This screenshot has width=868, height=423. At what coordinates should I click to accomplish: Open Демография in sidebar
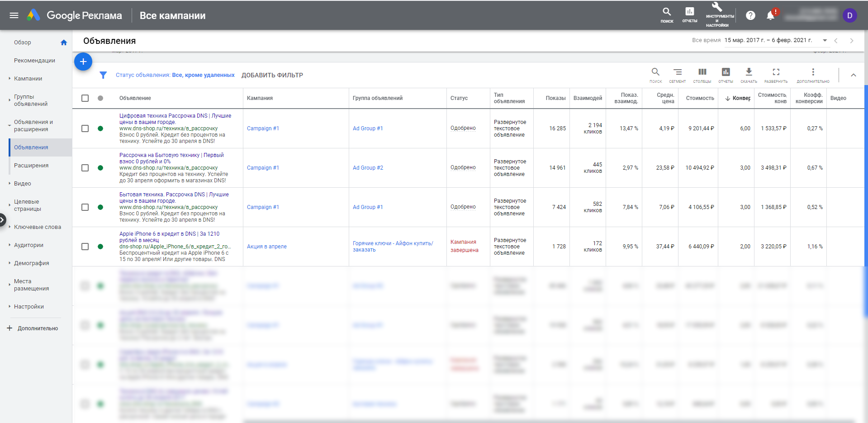(31, 263)
